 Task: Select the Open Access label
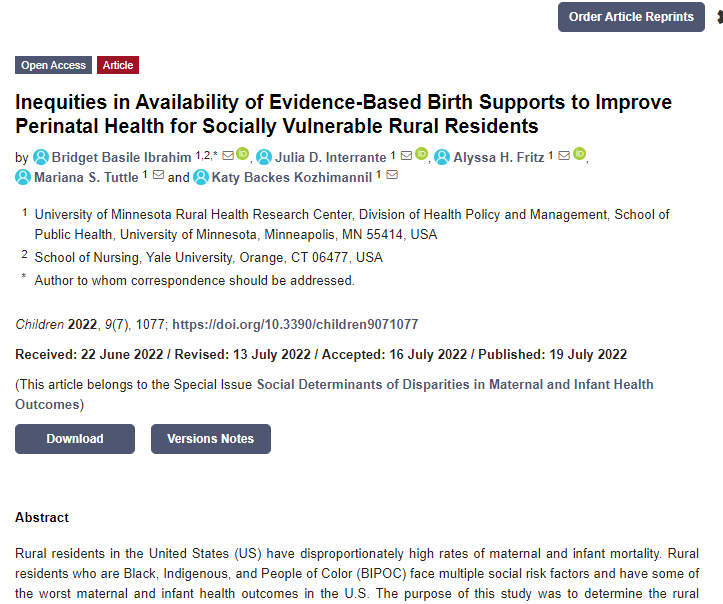(53, 65)
